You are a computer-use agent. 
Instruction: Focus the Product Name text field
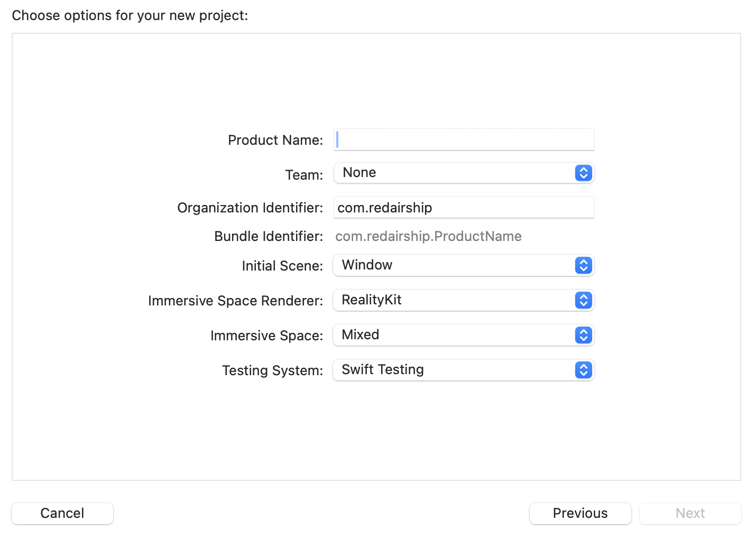[x=464, y=140]
